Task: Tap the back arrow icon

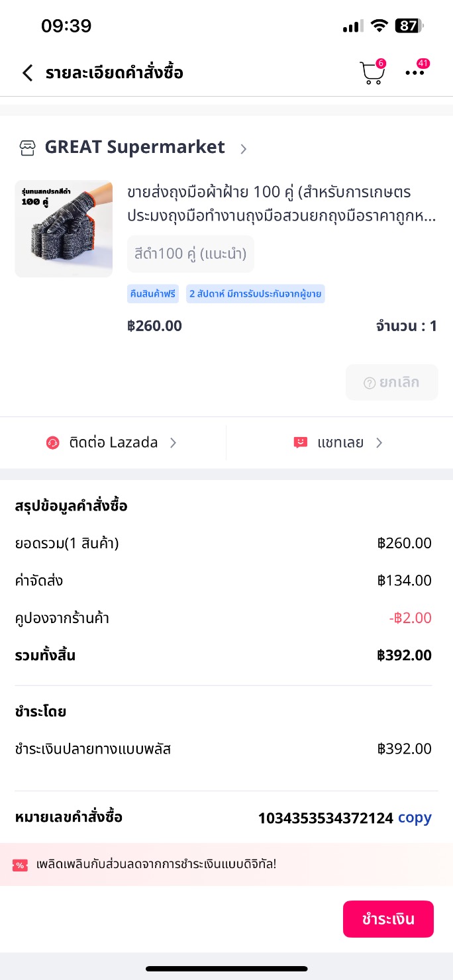Action: point(27,73)
